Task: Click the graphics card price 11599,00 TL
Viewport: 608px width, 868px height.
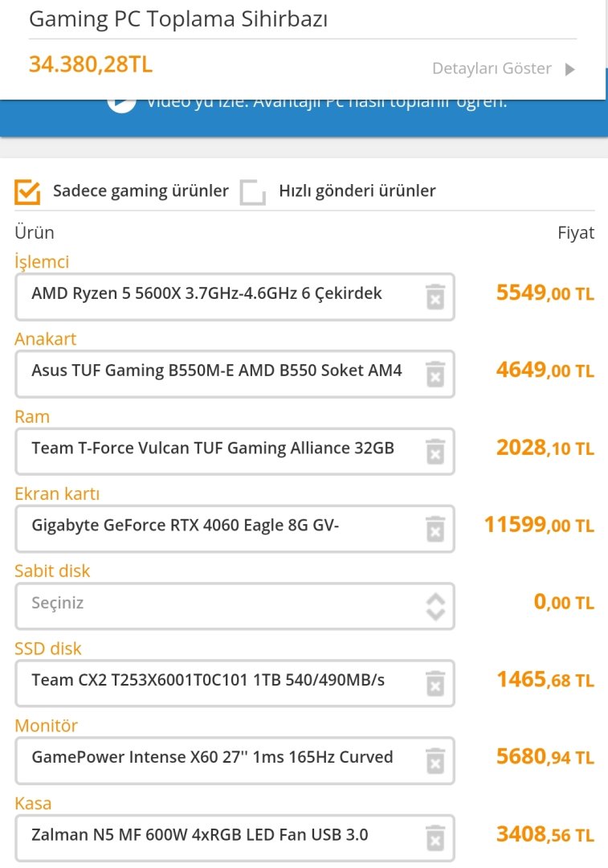Action: click(540, 525)
